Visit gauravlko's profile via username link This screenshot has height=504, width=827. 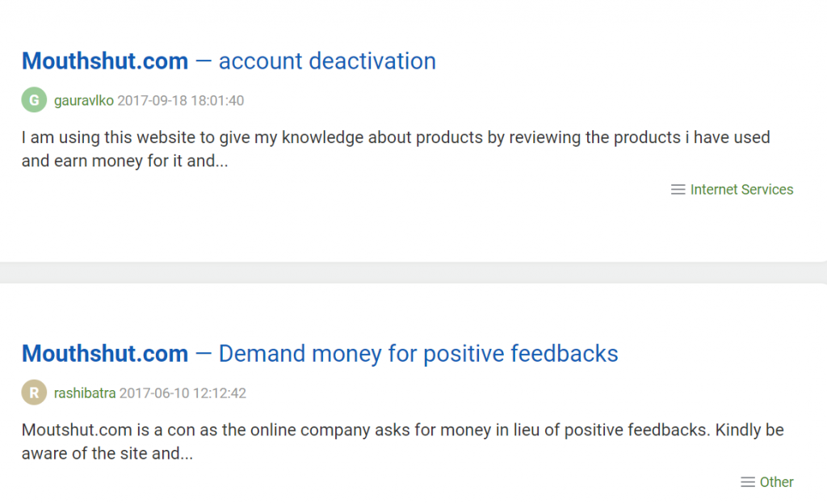point(84,100)
